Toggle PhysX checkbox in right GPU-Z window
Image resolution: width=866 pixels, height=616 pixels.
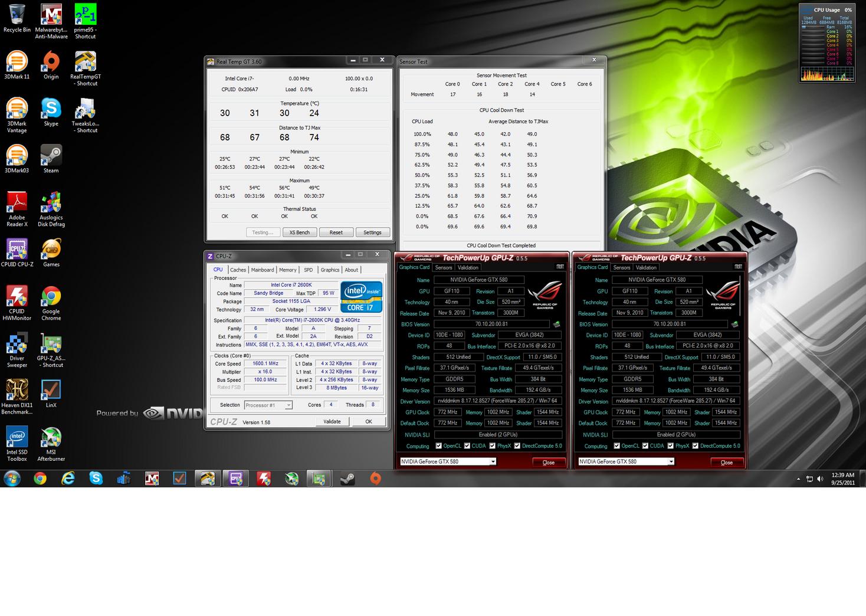[x=670, y=445]
